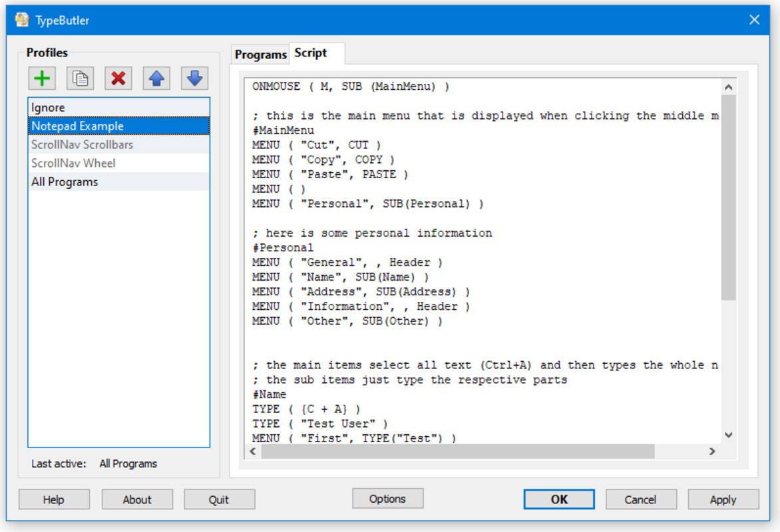Move profile up with blue up arrow
Viewport: 780px width, 532px height.
coord(156,78)
